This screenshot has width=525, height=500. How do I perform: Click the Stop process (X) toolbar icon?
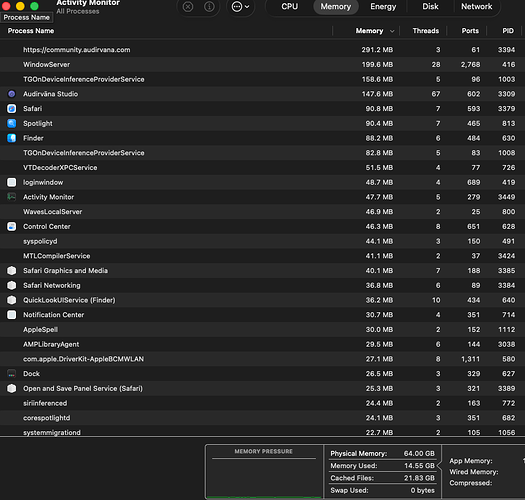pyautogui.click(x=188, y=6)
